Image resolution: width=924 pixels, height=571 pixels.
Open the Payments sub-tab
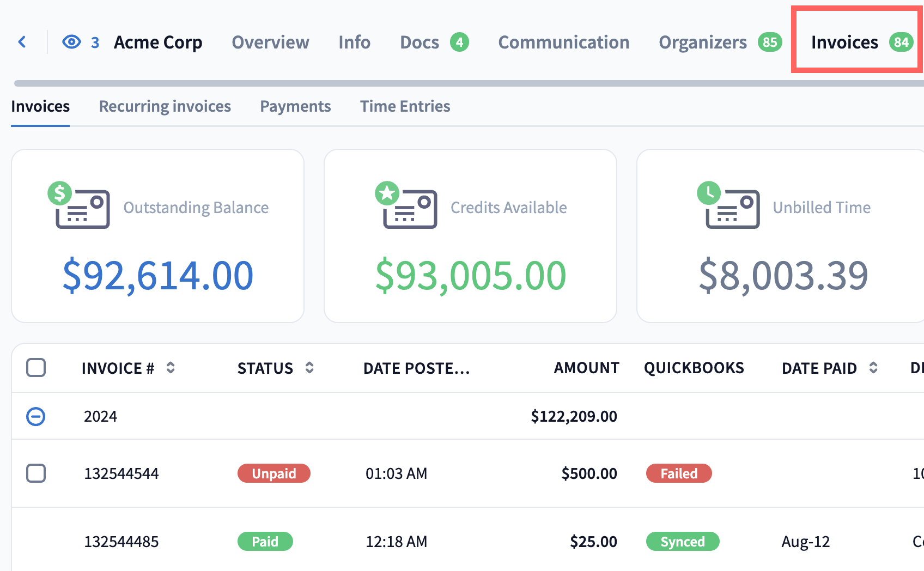point(295,106)
